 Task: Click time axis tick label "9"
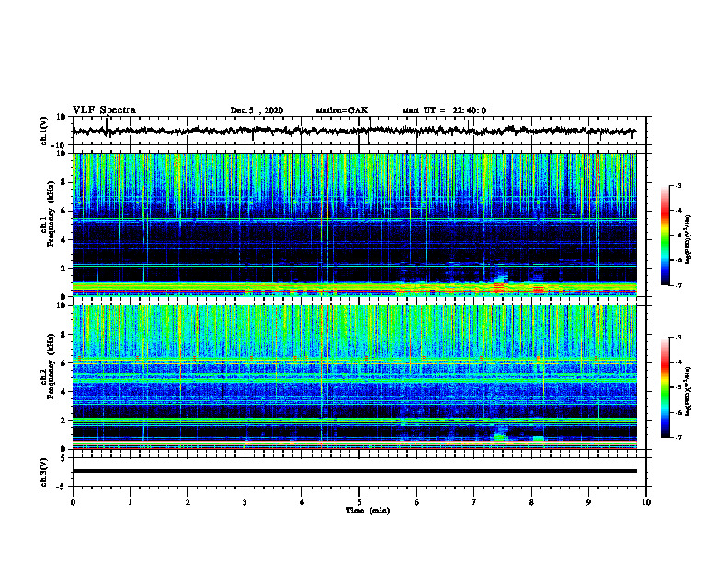[588, 502]
